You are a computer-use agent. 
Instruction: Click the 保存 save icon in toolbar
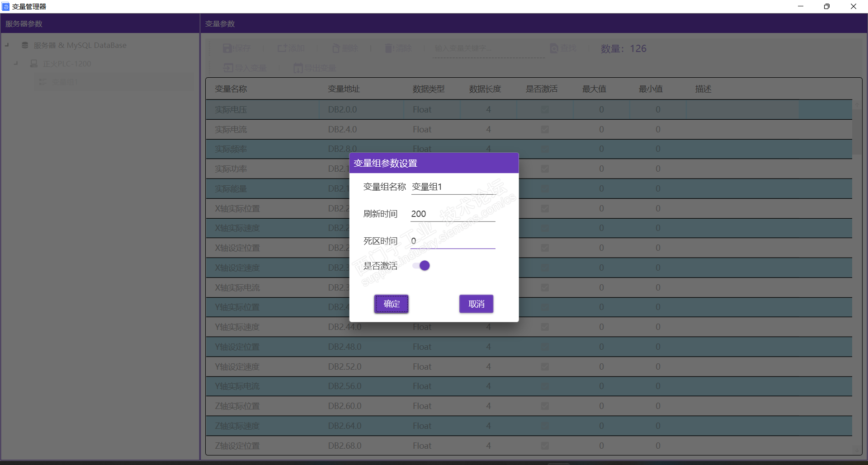coord(227,48)
